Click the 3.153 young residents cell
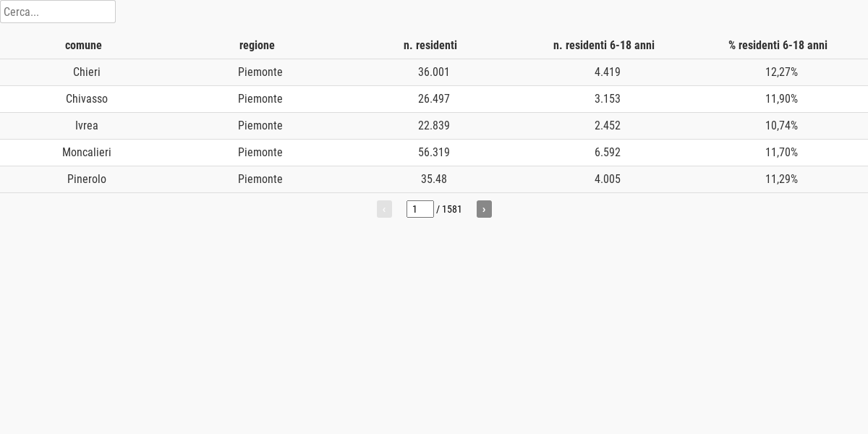The height and width of the screenshot is (434, 868). coord(608,99)
